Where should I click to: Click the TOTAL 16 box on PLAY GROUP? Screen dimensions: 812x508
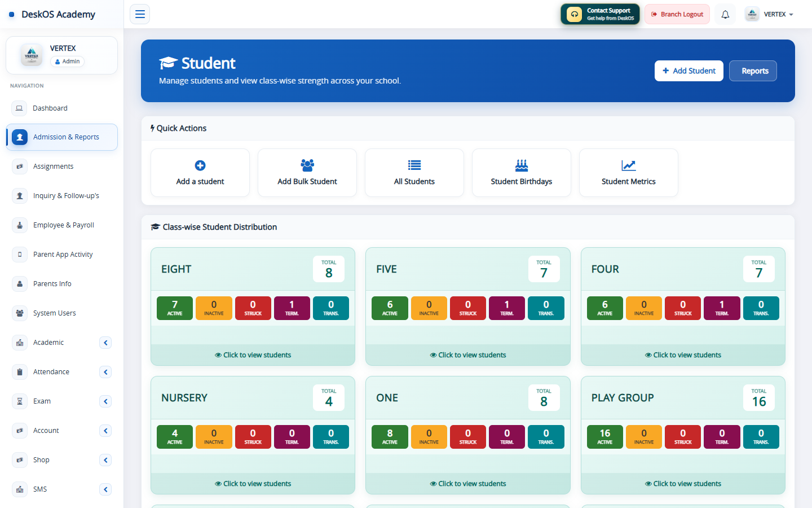[x=759, y=398]
